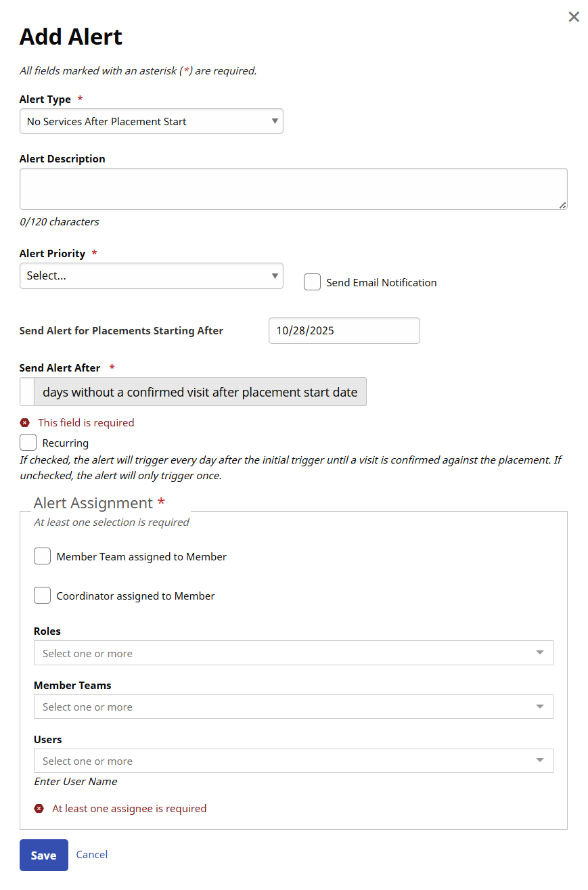Tick 'Coordinator assigned to Member' checkbox
The image size is (588, 890).
click(x=42, y=596)
